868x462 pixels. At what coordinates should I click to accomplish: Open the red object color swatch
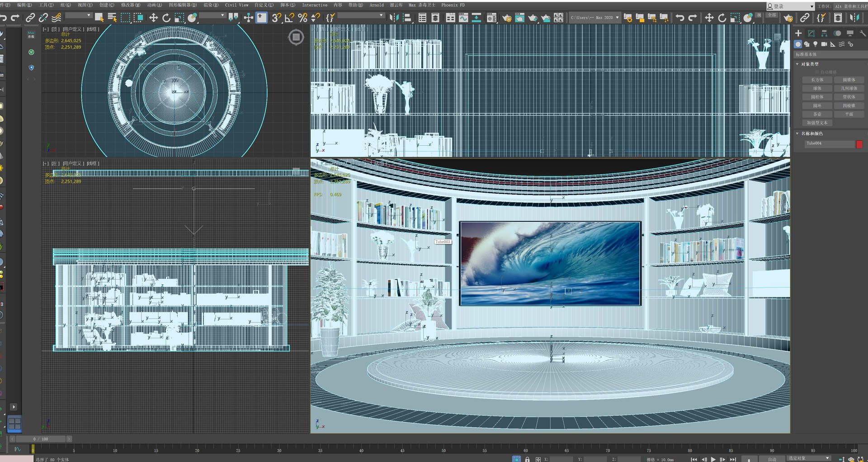click(x=859, y=144)
